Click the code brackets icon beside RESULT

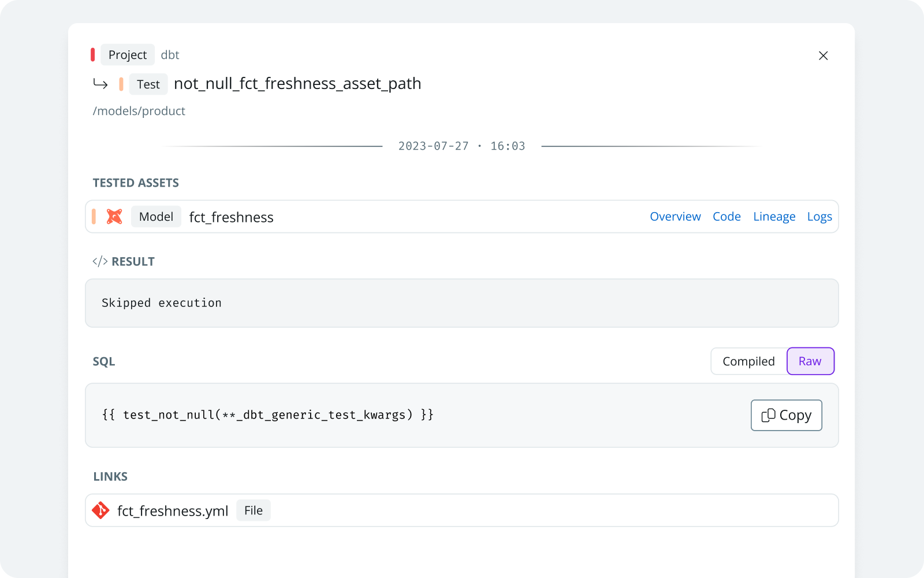click(x=100, y=261)
